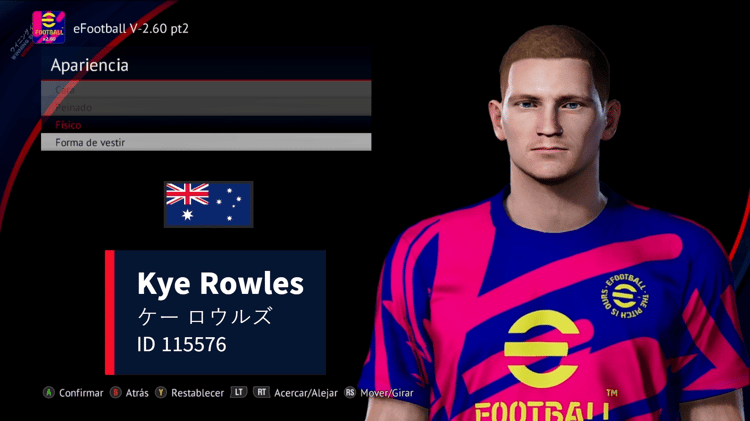Click the RT trigger icon
The width and height of the screenshot is (750, 421).
261,392
